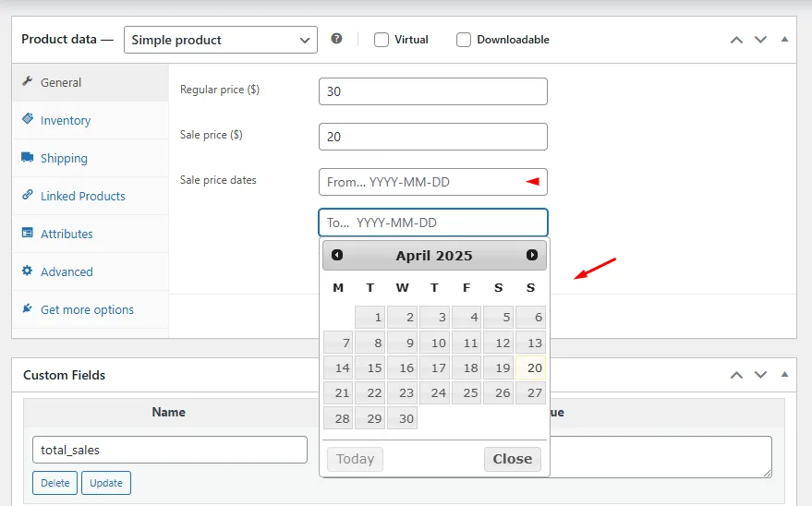Go to previous month in calendar
Image resolution: width=812 pixels, height=506 pixels.
(x=337, y=255)
